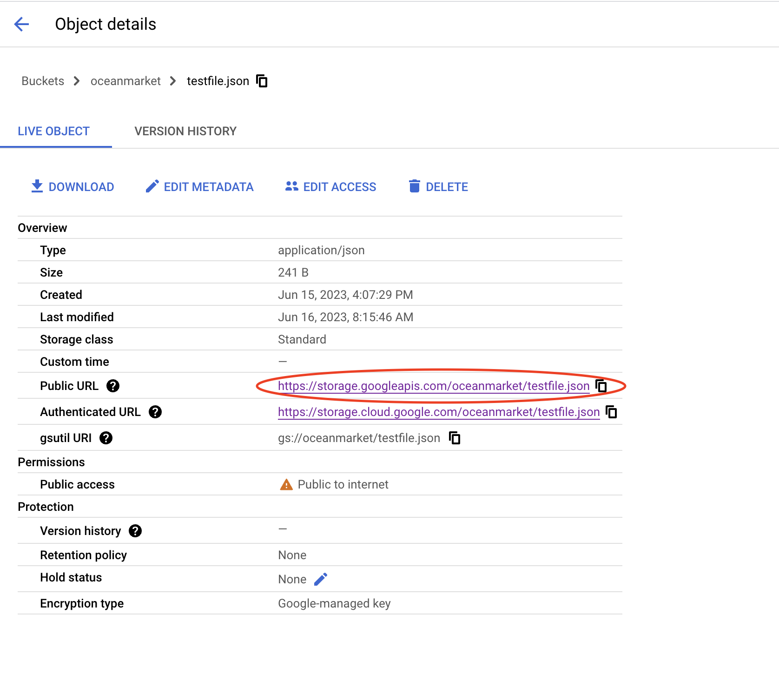Switch to the Version History tab

tap(185, 131)
